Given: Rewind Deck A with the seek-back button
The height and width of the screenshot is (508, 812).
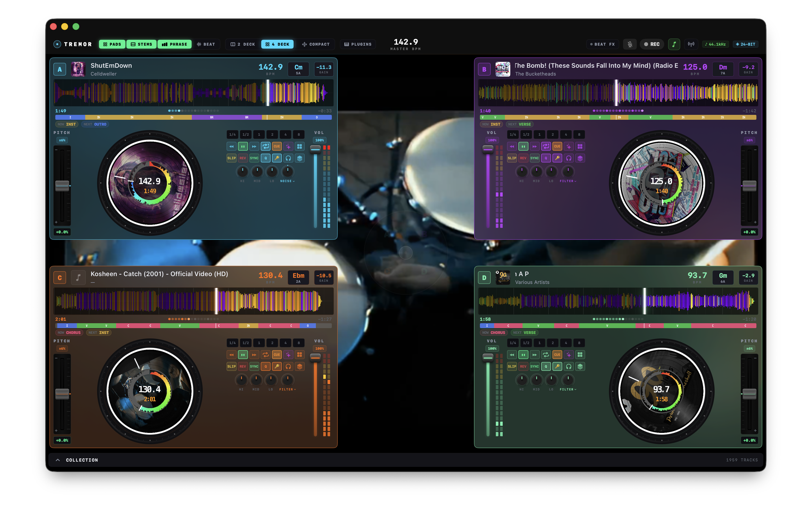Looking at the screenshot, I should coord(231,146).
